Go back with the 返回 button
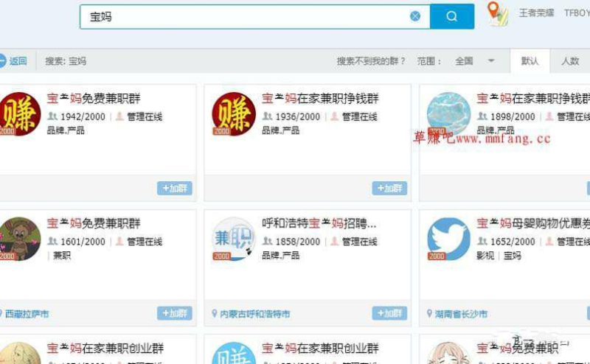 tap(13, 61)
